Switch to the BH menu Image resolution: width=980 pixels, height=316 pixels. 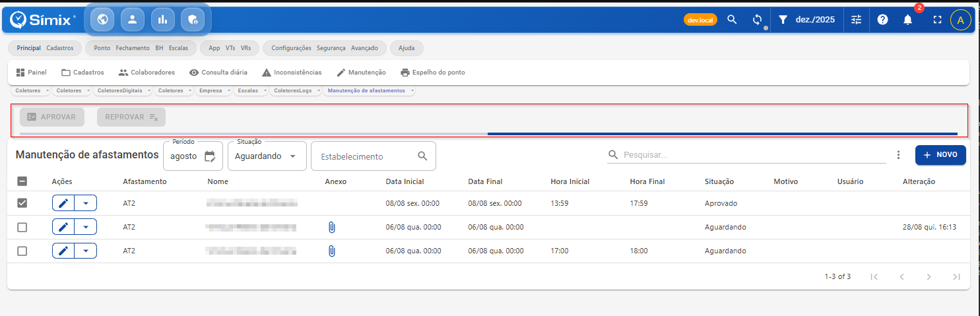pos(159,48)
